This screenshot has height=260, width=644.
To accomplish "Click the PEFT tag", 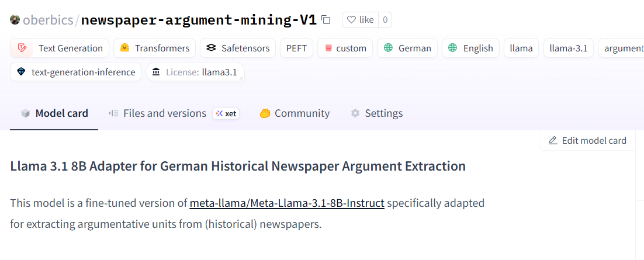I will [296, 48].
